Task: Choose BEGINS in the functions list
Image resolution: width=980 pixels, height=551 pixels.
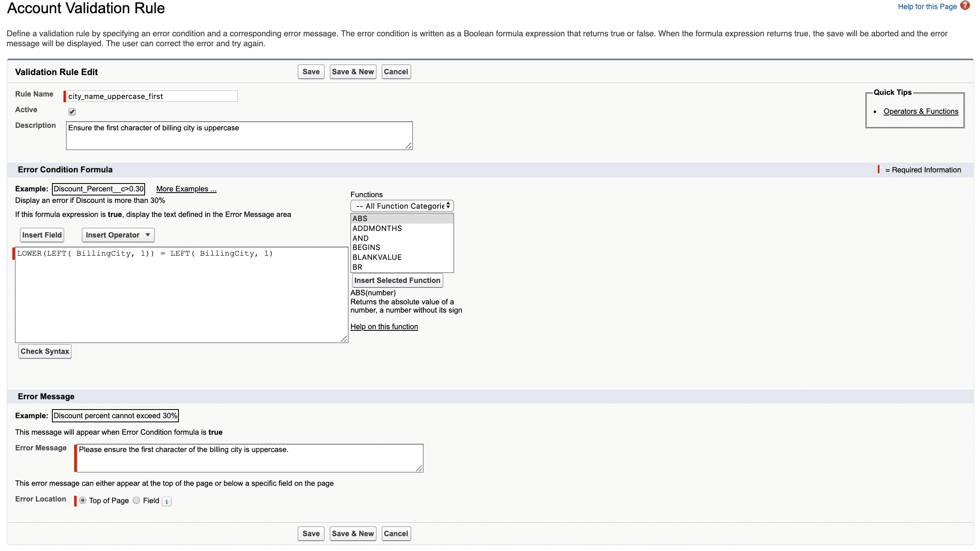Action: coord(366,247)
